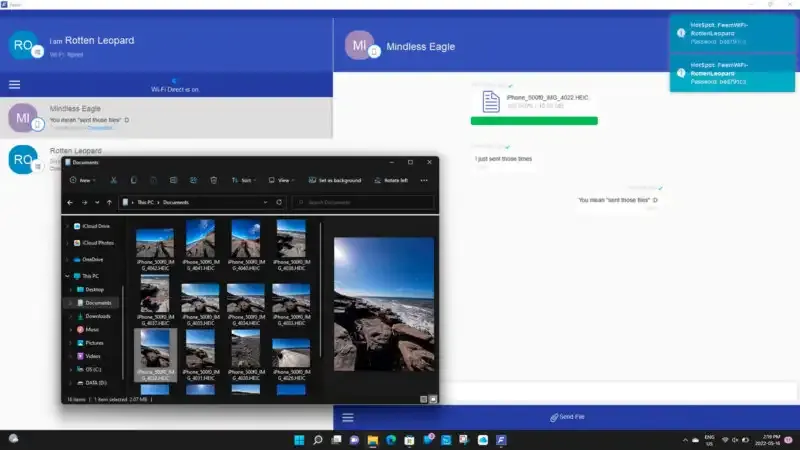Viewport: 800px width, 450px height.
Task: Select Downloads in the navigation pane
Action: 98,315
